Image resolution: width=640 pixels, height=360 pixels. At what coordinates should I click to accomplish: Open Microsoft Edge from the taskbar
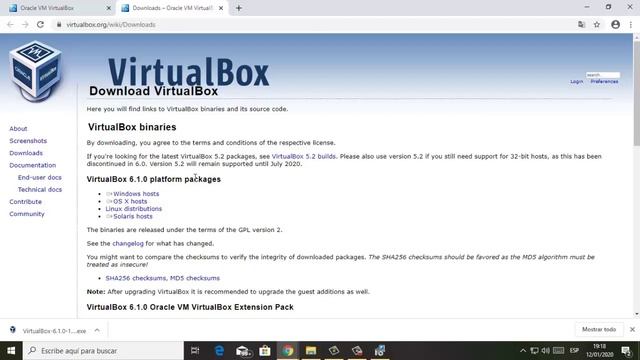click(x=220, y=351)
